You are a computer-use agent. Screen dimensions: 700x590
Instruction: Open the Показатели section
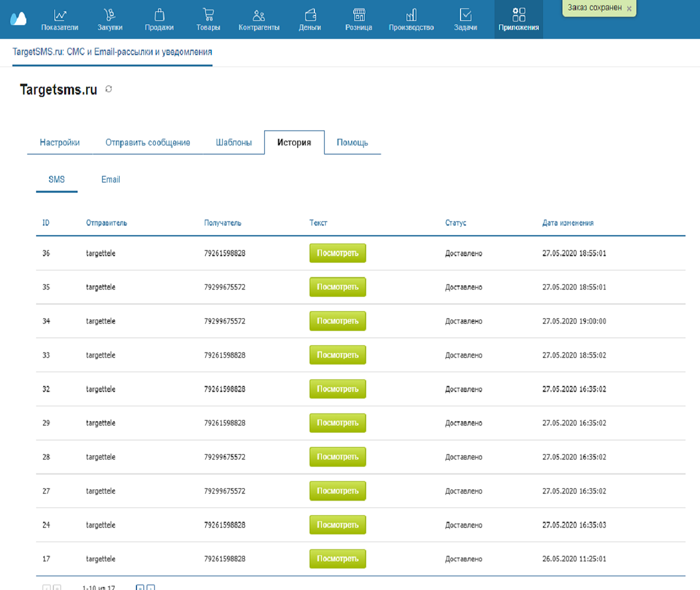click(60, 20)
